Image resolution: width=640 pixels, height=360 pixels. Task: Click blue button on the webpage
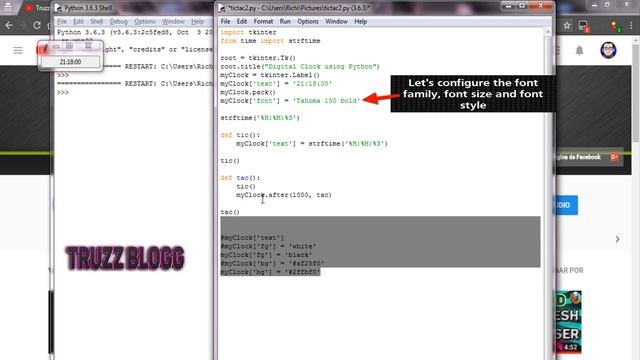(x=567, y=205)
